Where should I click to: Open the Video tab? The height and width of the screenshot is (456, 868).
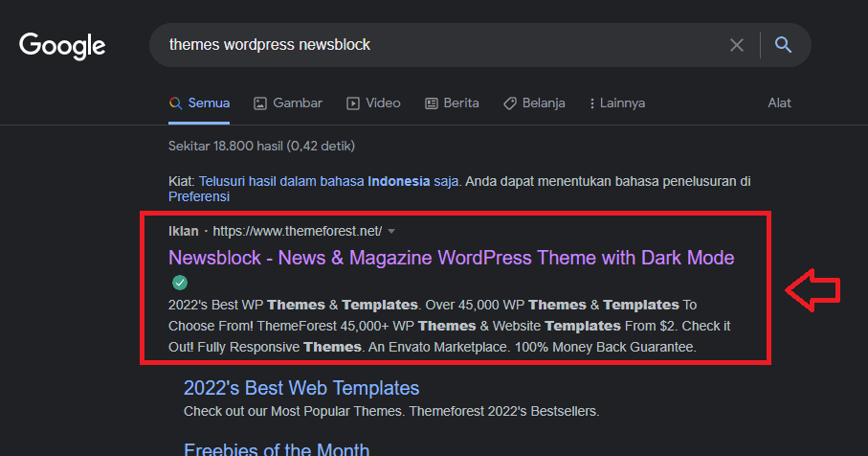click(373, 103)
